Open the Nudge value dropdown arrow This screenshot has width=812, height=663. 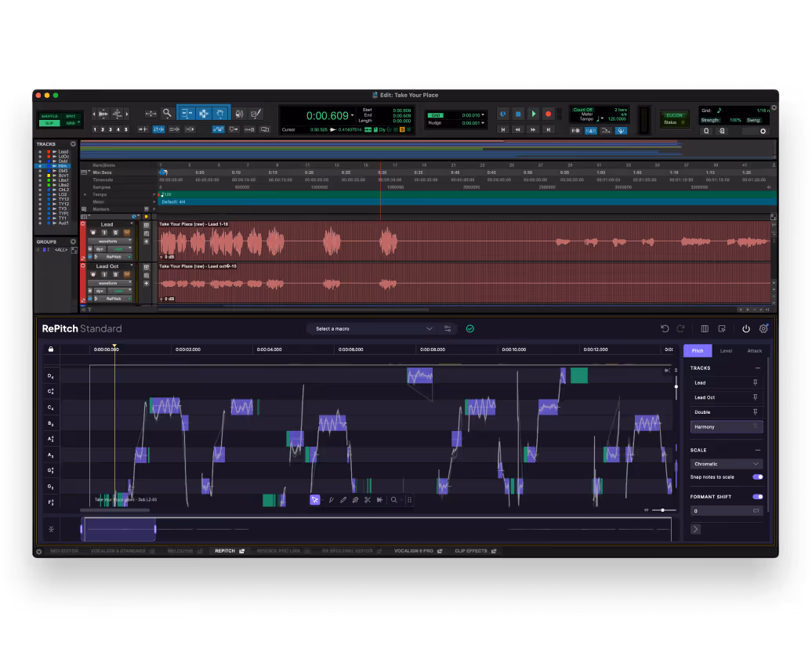click(483, 123)
